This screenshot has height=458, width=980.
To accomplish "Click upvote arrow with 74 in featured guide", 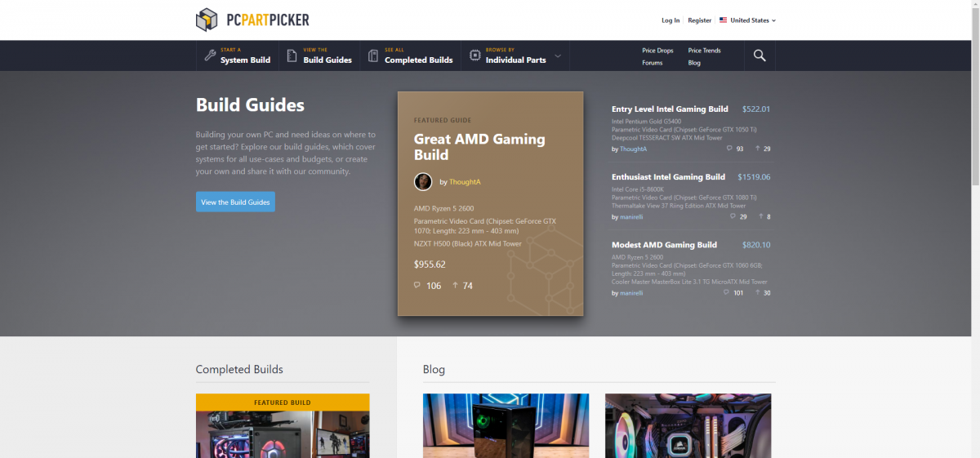I will pyautogui.click(x=455, y=285).
